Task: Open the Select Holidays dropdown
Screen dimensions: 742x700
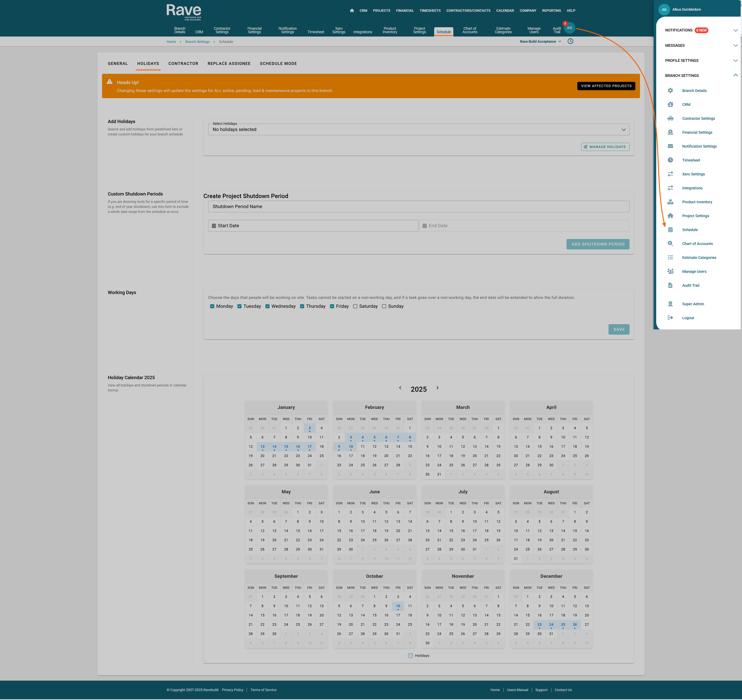Action: pyautogui.click(x=418, y=129)
